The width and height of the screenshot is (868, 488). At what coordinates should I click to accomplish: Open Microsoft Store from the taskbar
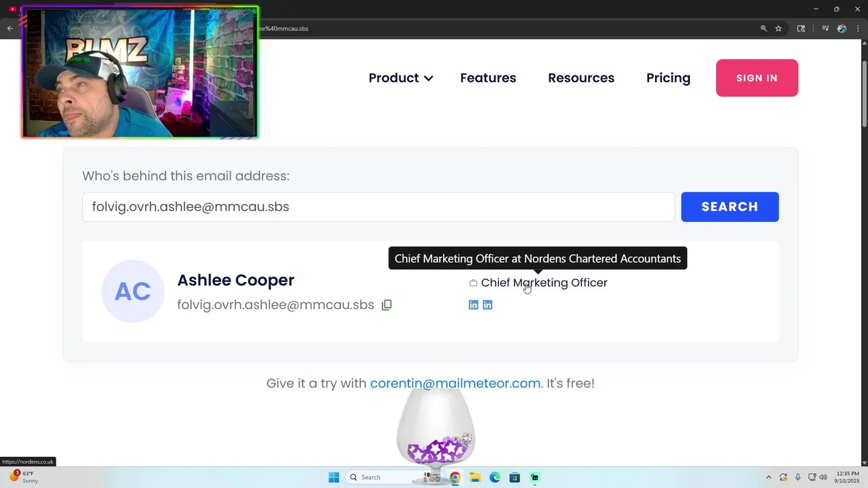tap(515, 477)
